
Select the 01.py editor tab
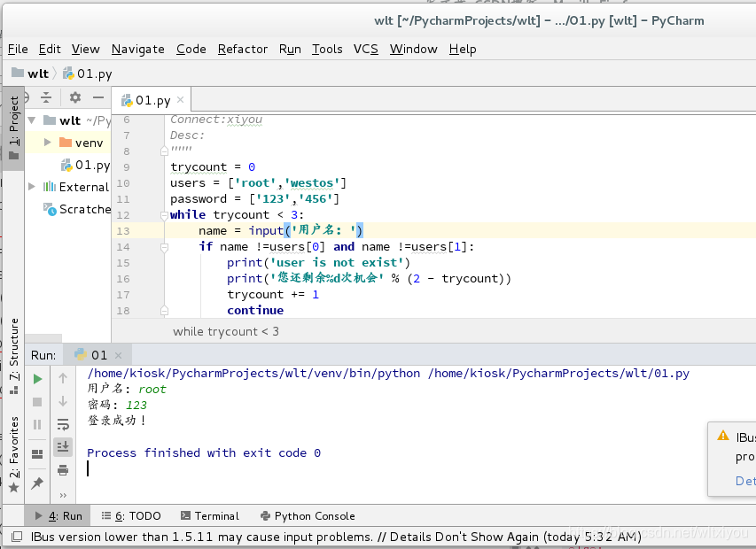point(152,100)
